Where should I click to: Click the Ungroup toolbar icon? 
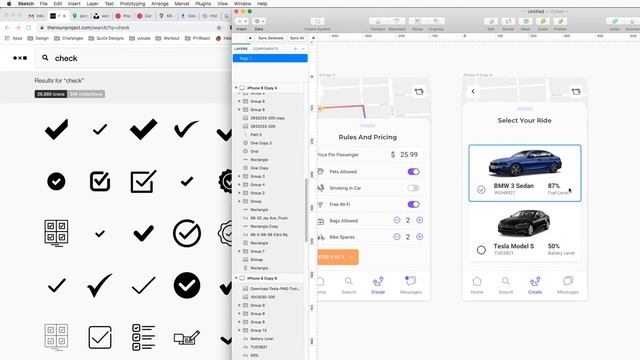(436, 21)
